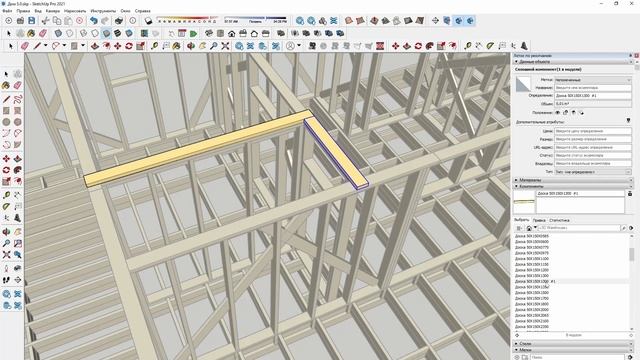Click the components search field
Screen dimensions: 640x360
[x=580, y=228]
